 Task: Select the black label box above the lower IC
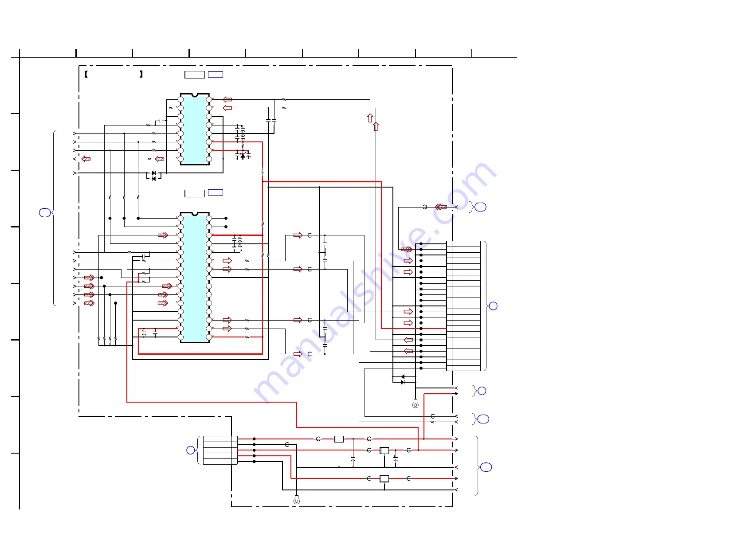pos(195,193)
